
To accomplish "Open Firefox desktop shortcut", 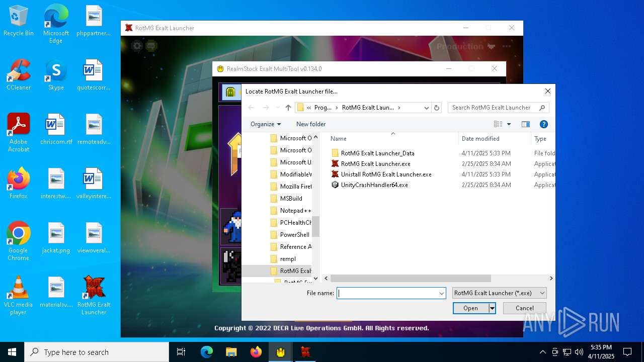I will [19, 184].
